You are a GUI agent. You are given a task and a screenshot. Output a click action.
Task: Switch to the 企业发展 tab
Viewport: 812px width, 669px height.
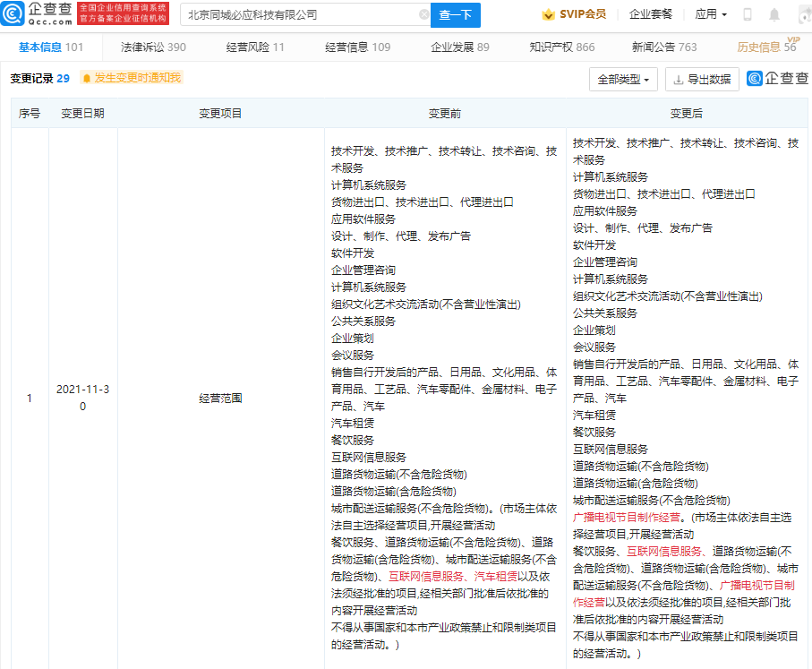(x=460, y=47)
